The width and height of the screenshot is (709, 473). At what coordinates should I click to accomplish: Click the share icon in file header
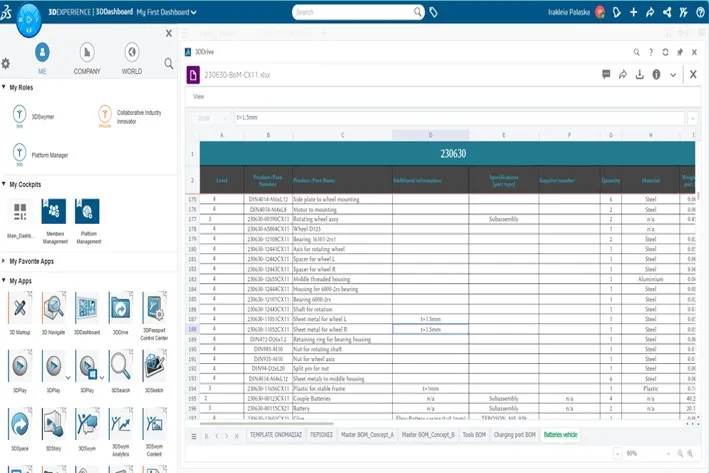(x=623, y=75)
